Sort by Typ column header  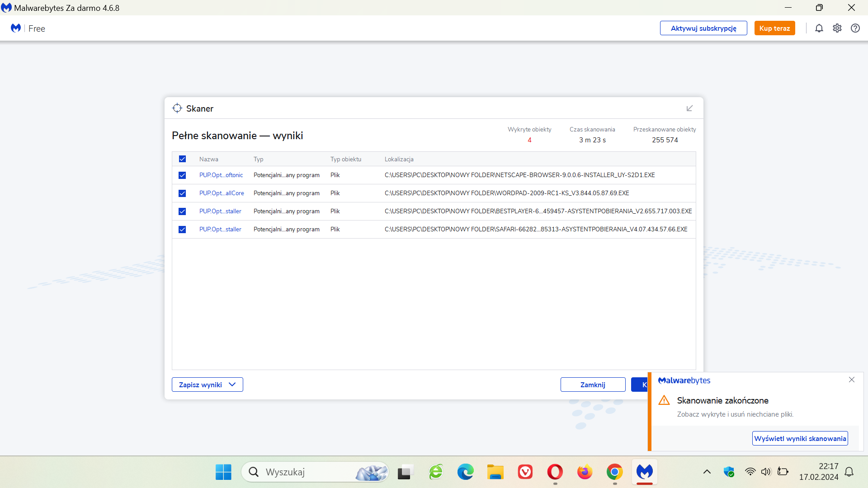click(259, 159)
